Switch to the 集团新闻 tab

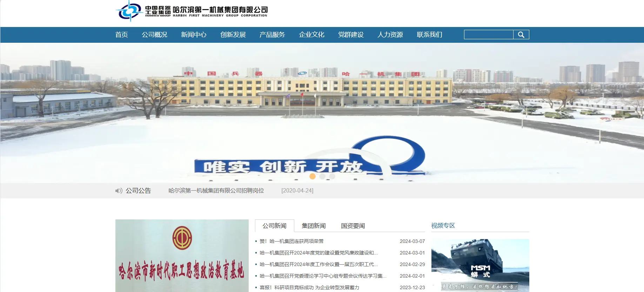pos(314,226)
